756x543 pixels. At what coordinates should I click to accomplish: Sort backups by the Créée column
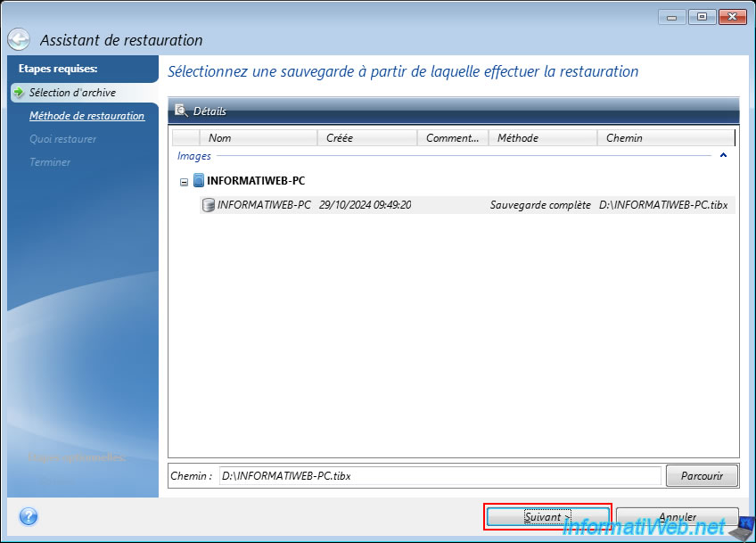click(366, 138)
